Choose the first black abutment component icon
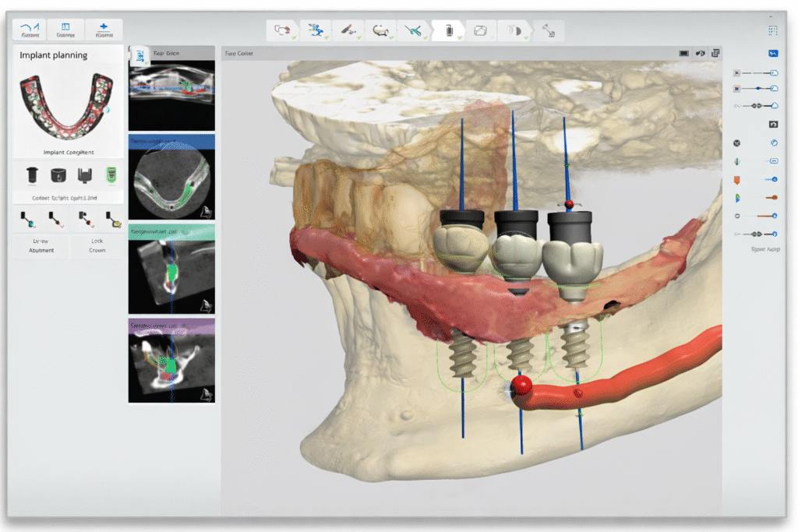 click(33, 174)
